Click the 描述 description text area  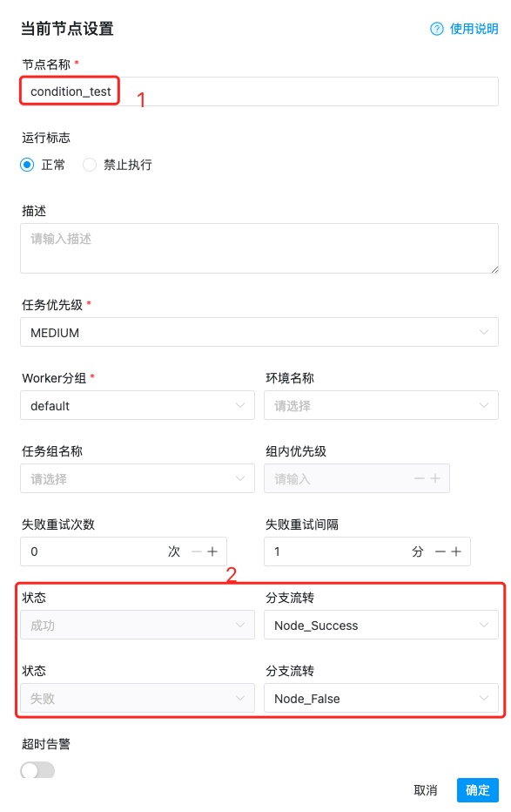pos(259,248)
